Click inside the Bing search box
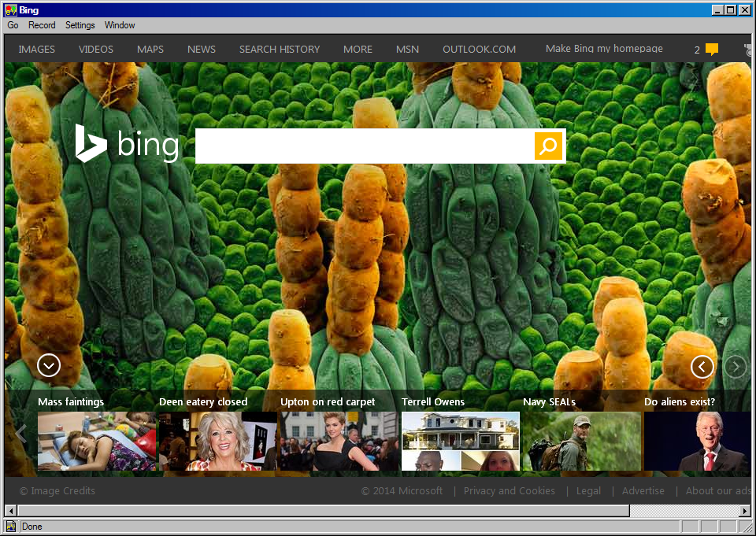The image size is (756, 536). [364, 146]
